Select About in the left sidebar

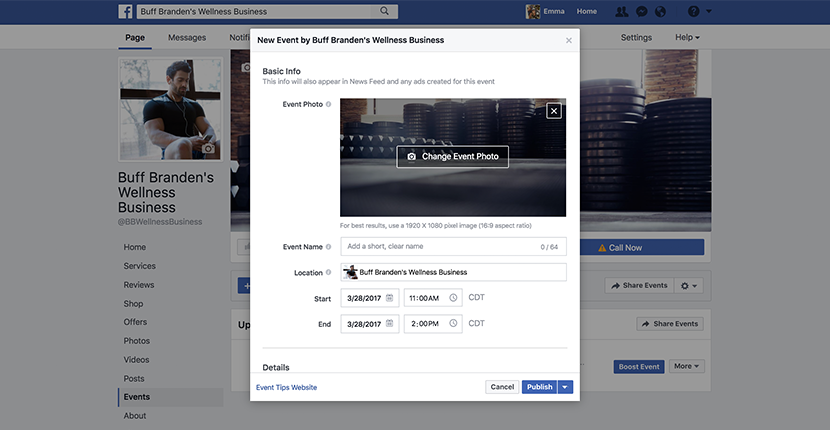[135, 416]
